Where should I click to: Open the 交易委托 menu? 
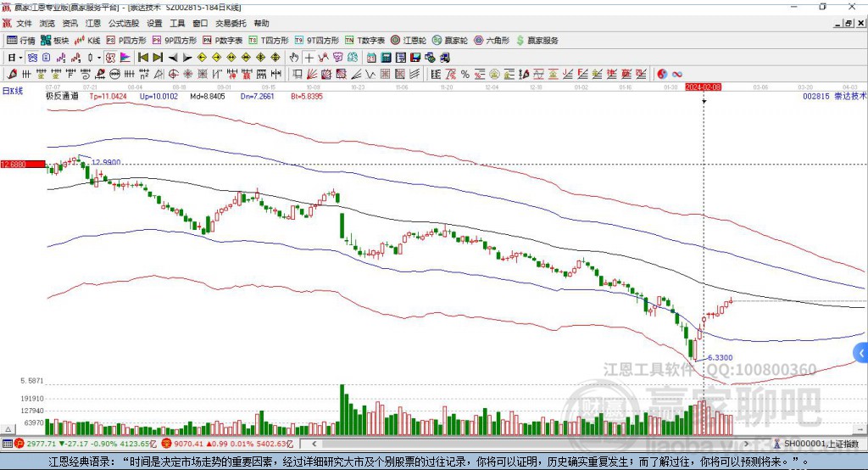231,23
